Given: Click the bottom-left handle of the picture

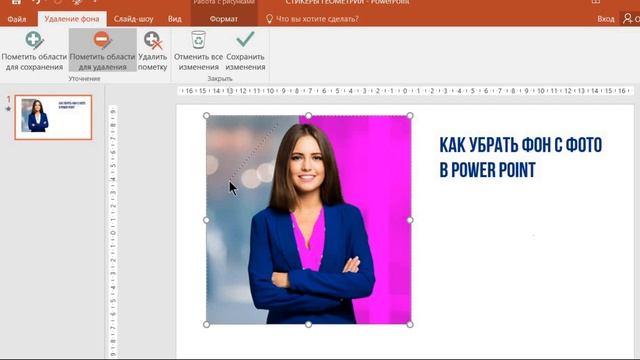Looking at the screenshot, I should (x=207, y=324).
